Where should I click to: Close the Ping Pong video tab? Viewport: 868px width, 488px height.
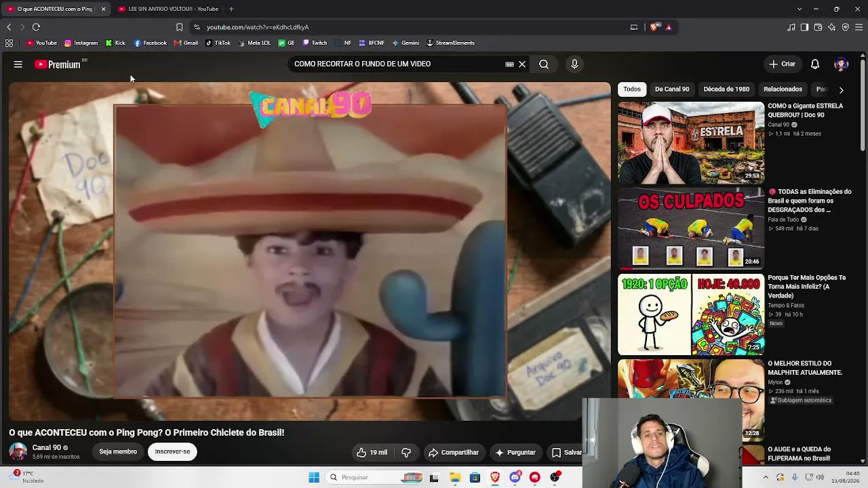(x=103, y=9)
